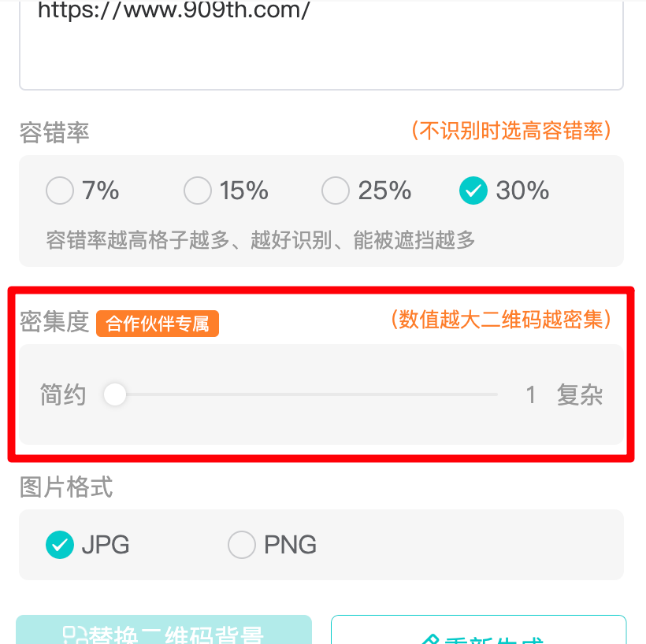
Task: Click the density slider thumb
Action: (115, 394)
